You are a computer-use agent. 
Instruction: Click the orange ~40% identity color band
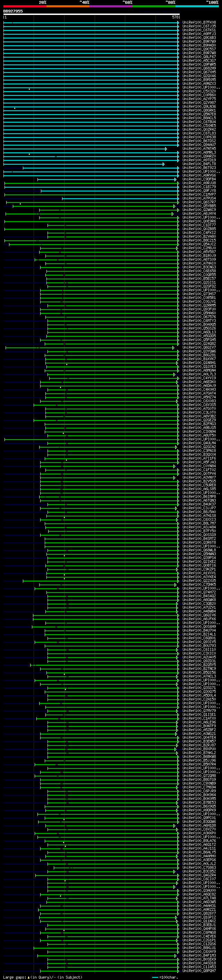coord(68,6)
